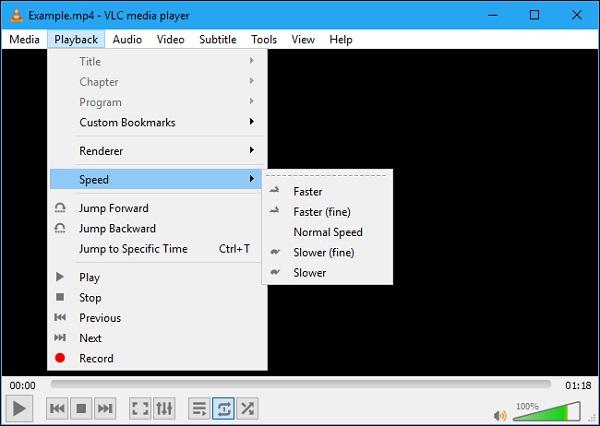The height and width of the screenshot is (426, 600).
Task: Toggle the playlist view button
Action: click(x=199, y=408)
